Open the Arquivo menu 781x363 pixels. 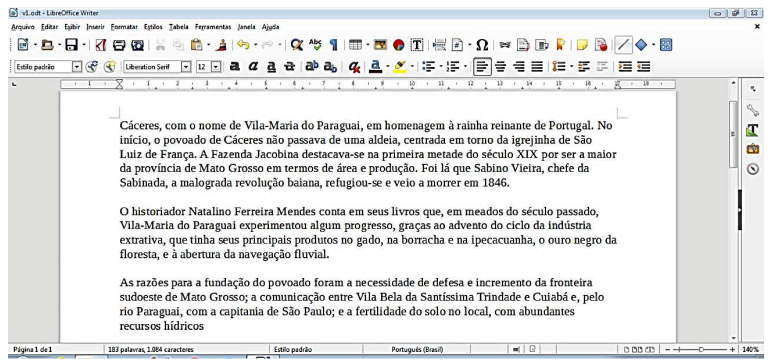22,27
